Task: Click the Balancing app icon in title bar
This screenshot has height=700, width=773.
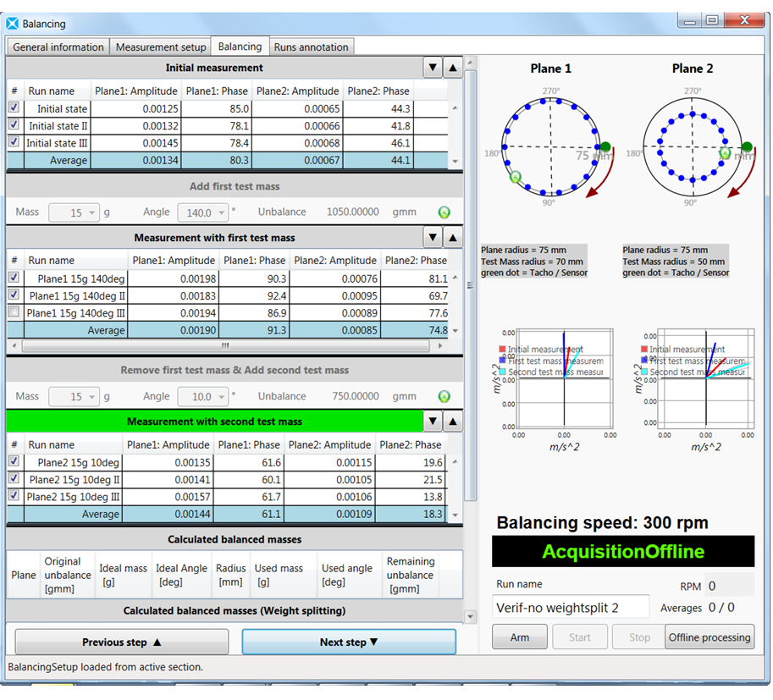Action: (x=12, y=24)
